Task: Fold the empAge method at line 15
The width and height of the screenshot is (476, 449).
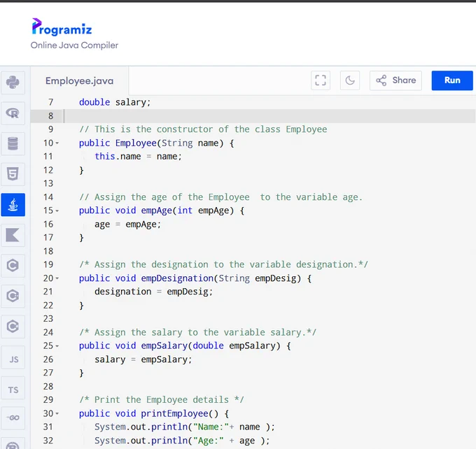Action: [57, 211]
